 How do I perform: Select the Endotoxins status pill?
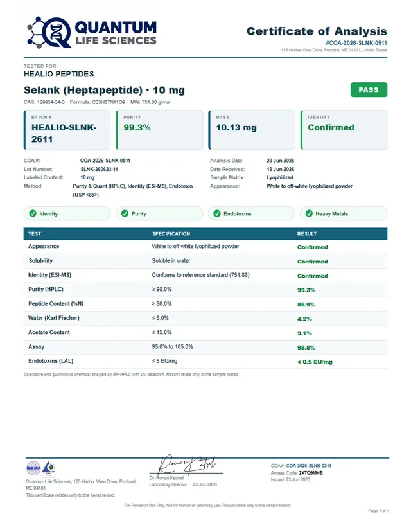point(251,213)
